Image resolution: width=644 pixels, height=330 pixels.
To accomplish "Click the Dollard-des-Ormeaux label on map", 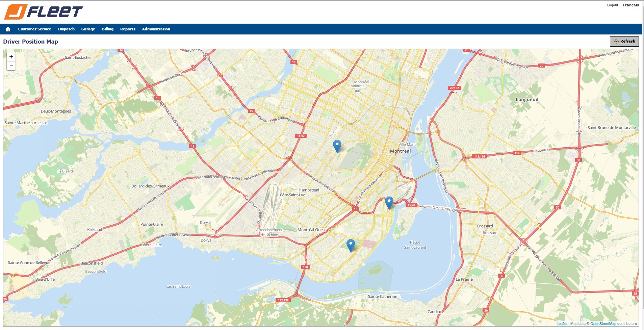I will click(151, 186).
